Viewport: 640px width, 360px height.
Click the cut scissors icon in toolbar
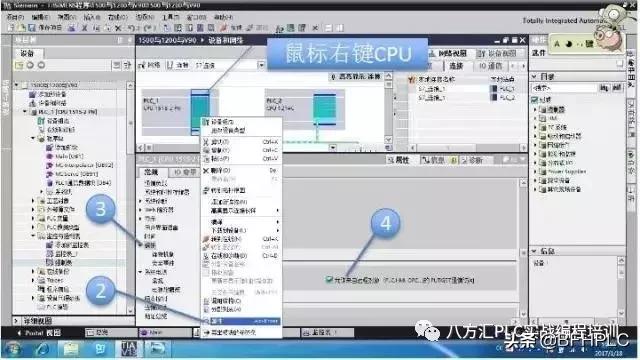[84, 28]
